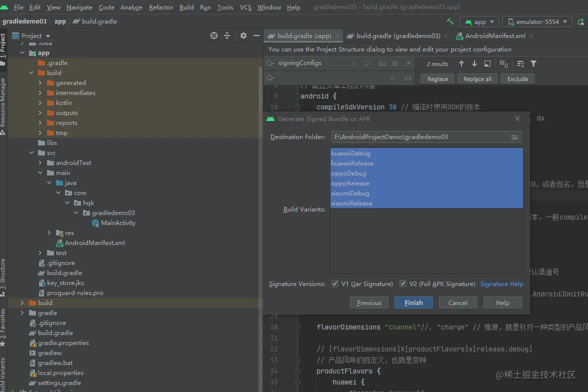588x392 pixels.
Task: Open gradle.properties in project tree
Action: [59, 343]
